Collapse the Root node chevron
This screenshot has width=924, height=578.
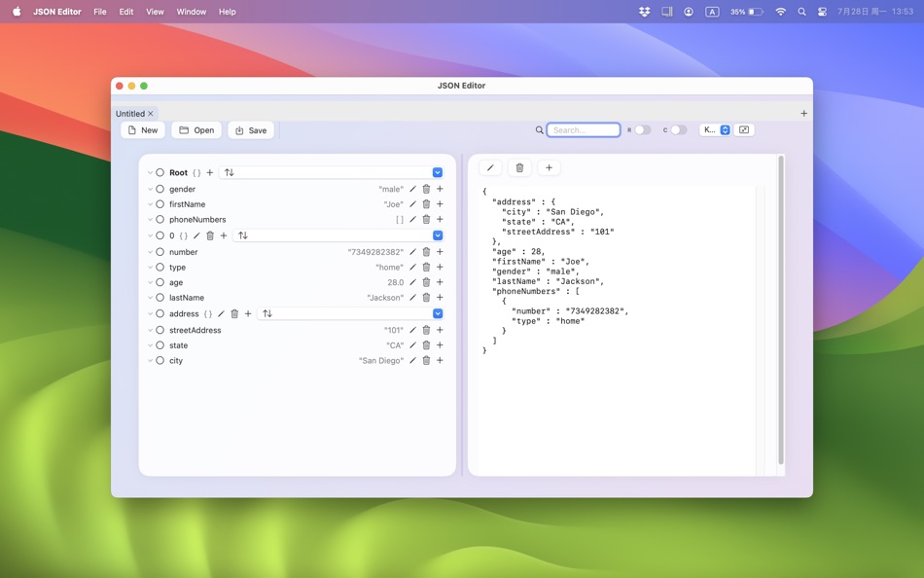[150, 173]
